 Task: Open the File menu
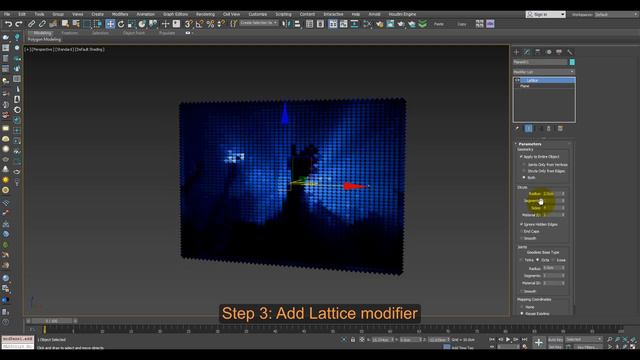coord(7,14)
